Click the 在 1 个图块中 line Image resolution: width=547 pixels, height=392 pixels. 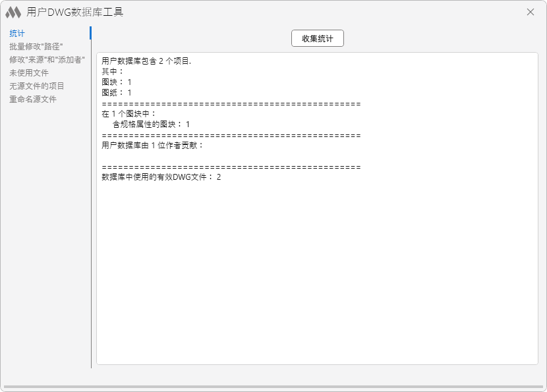point(129,114)
